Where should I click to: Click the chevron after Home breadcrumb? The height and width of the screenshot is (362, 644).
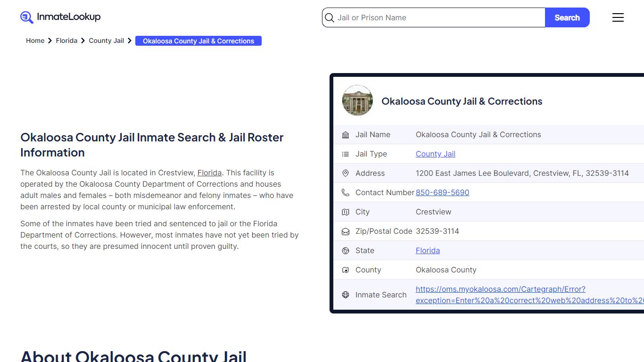[50, 41]
